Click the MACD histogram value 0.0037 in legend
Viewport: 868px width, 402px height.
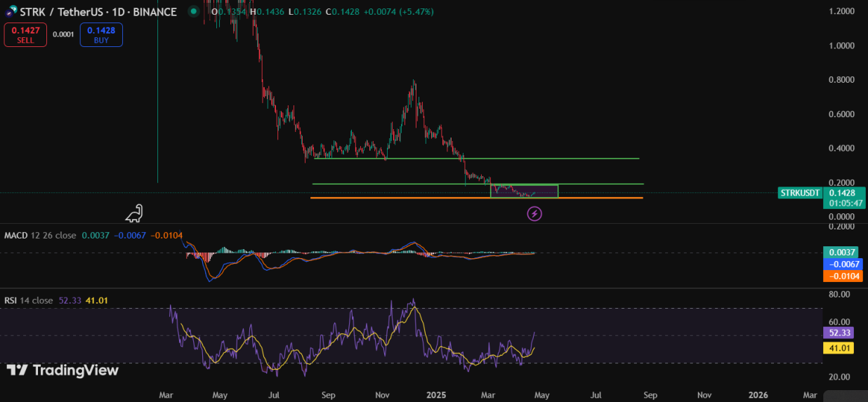(x=94, y=236)
